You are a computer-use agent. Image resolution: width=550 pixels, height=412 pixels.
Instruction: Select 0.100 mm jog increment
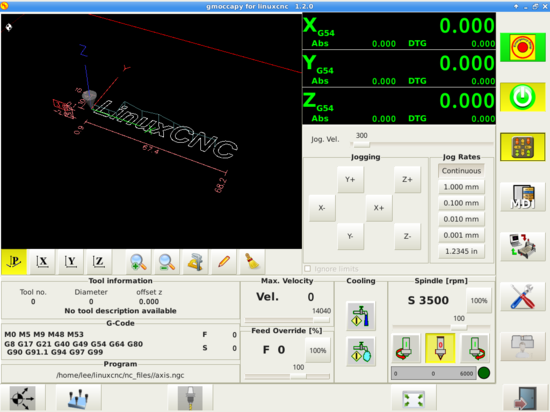pyautogui.click(x=461, y=203)
